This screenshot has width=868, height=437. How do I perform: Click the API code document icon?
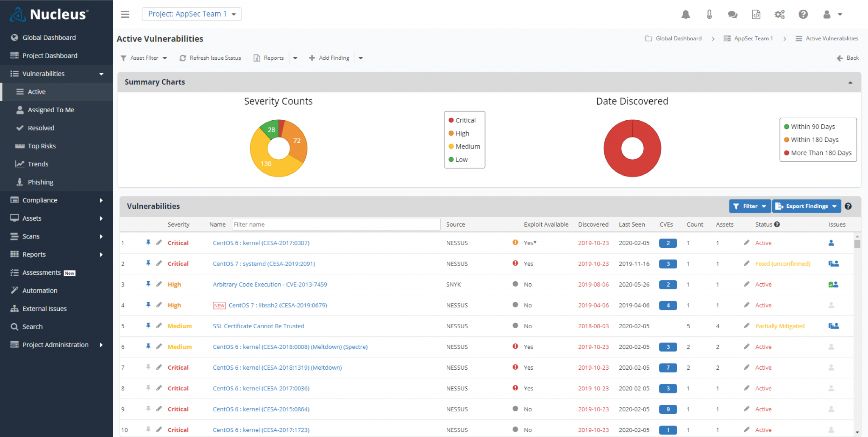coord(756,14)
